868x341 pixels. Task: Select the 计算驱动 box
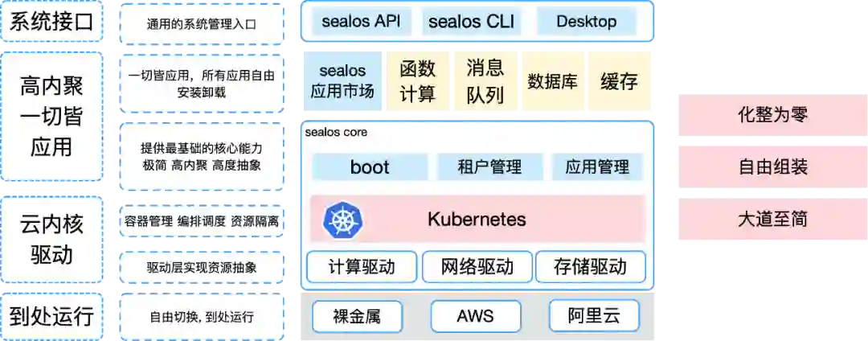point(362,267)
